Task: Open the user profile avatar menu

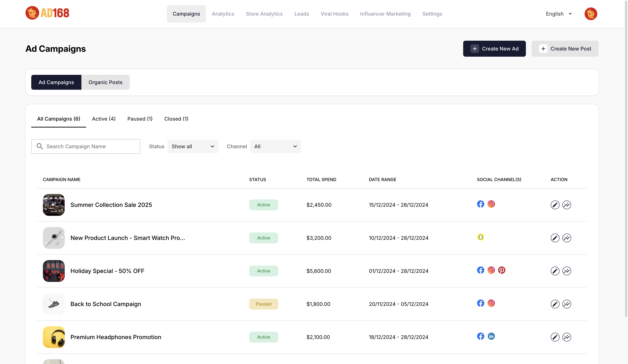Action: [x=591, y=14]
